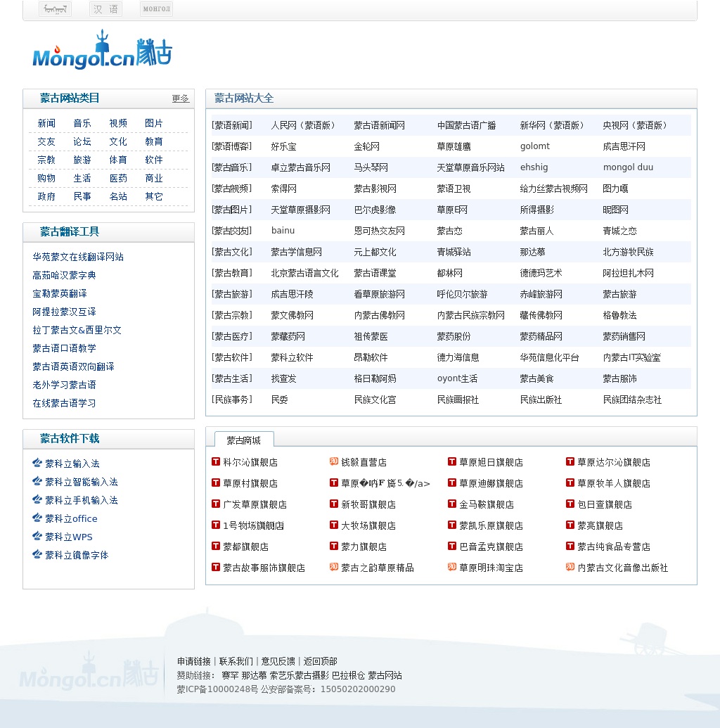
Task: Open sponsor link 索艺乐蒙古摄影
Action: tap(300, 675)
